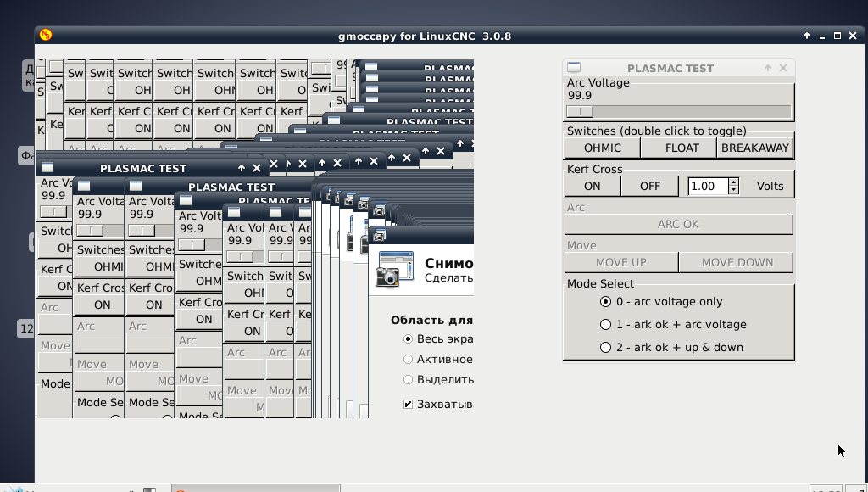Select mode 0 - arc voltage only
The width and height of the screenshot is (868, 492).
pos(605,302)
